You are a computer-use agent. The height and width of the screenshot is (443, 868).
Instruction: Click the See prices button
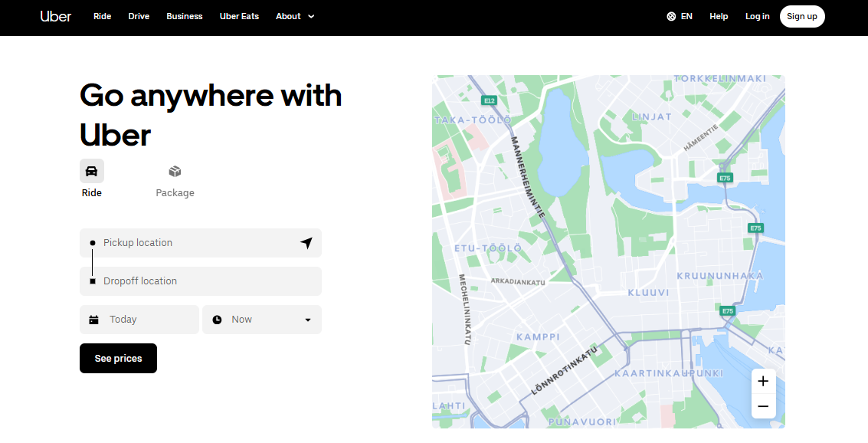click(118, 358)
